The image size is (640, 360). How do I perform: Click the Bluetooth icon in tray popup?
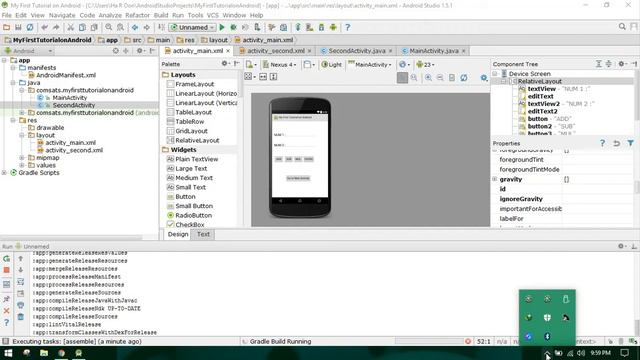547,336
